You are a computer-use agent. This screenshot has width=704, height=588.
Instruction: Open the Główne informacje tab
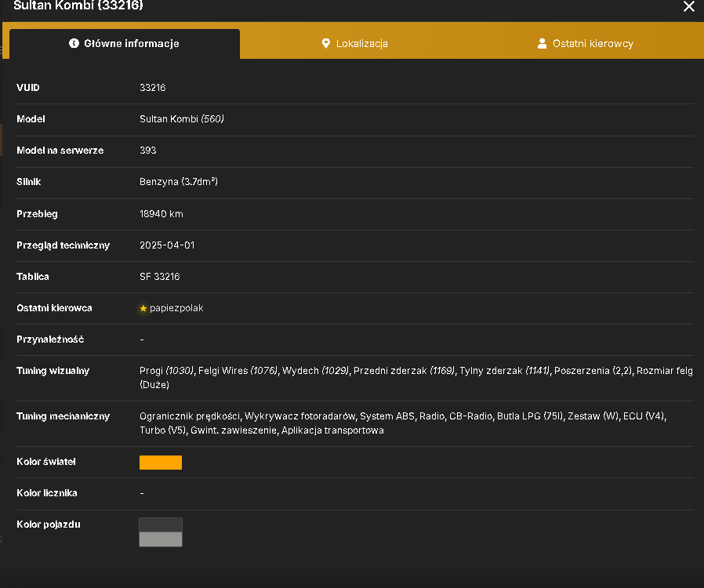coord(125,44)
